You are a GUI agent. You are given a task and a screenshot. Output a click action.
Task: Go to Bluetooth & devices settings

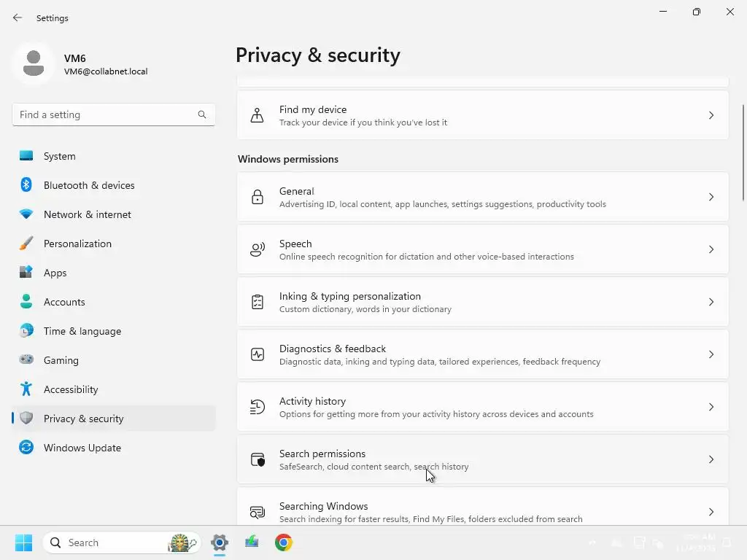88,185
